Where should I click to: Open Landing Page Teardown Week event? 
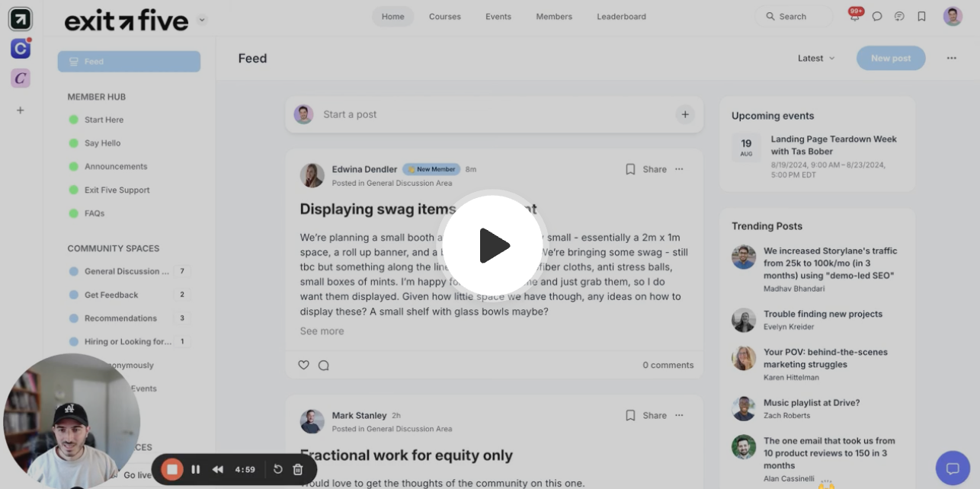pyautogui.click(x=834, y=145)
